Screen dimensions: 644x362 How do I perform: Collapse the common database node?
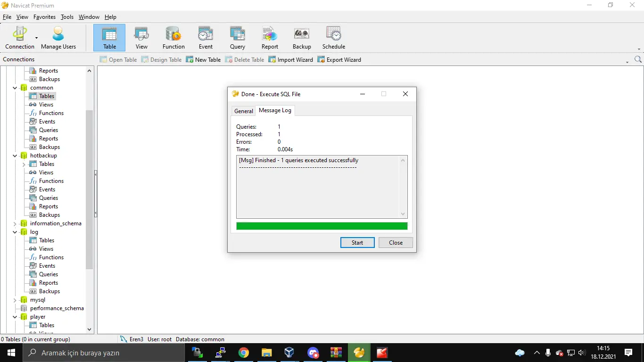15,88
